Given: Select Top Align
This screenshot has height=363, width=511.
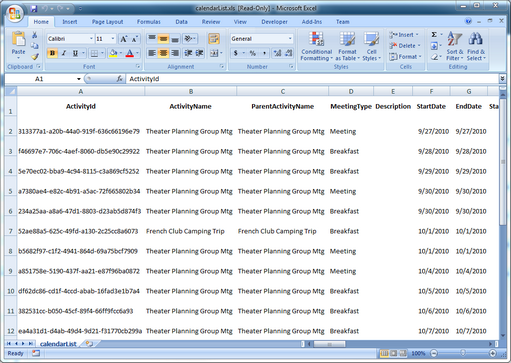Looking at the screenshot, I should pyautogui.click(x=152, y=39).
